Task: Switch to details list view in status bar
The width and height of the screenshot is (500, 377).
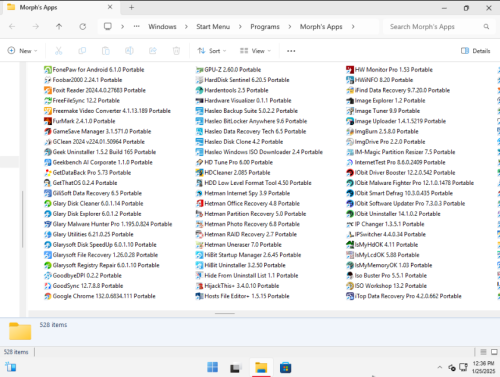Action: pyautogui.click(x=483, y=352)
